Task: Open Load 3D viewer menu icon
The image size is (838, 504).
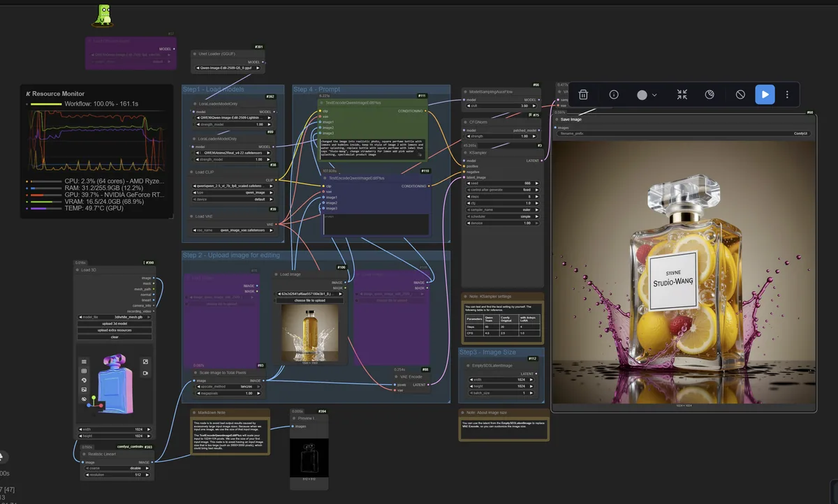Action: click(x=84, y=362)
